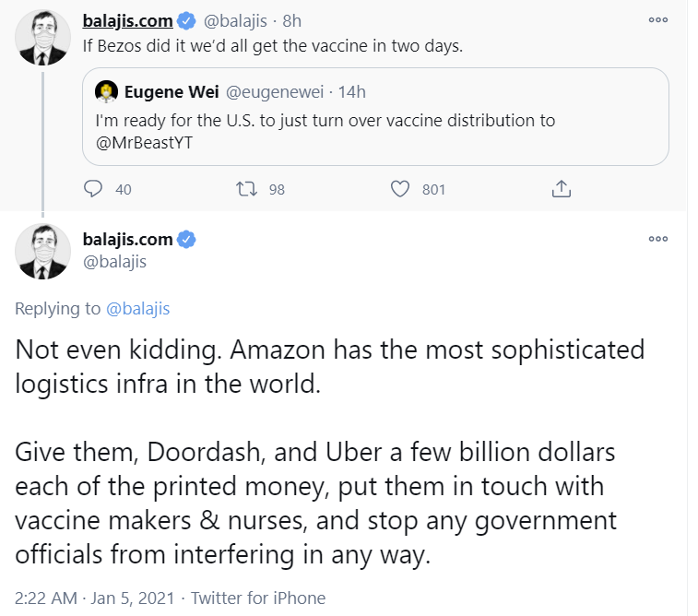The image size is (698, 616).
Task: Click the @balajis link in Replying to
Action: (x=138, y=309)
